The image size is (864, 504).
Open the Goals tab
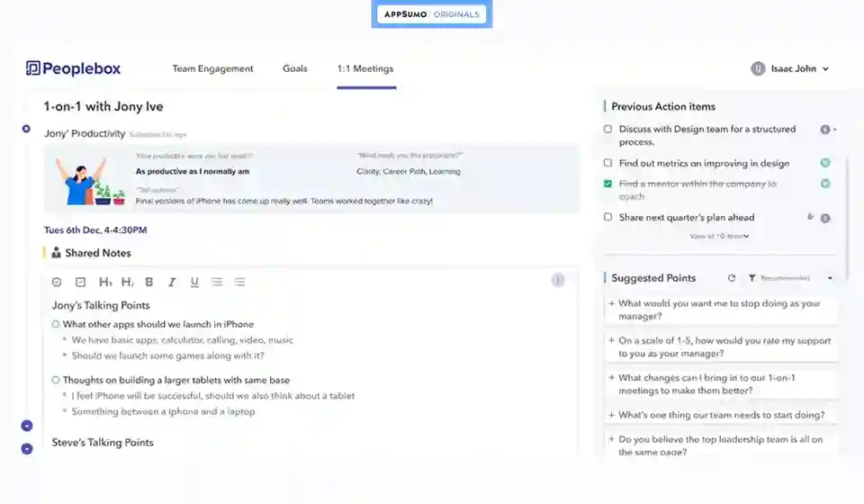[x=294, y=68]
